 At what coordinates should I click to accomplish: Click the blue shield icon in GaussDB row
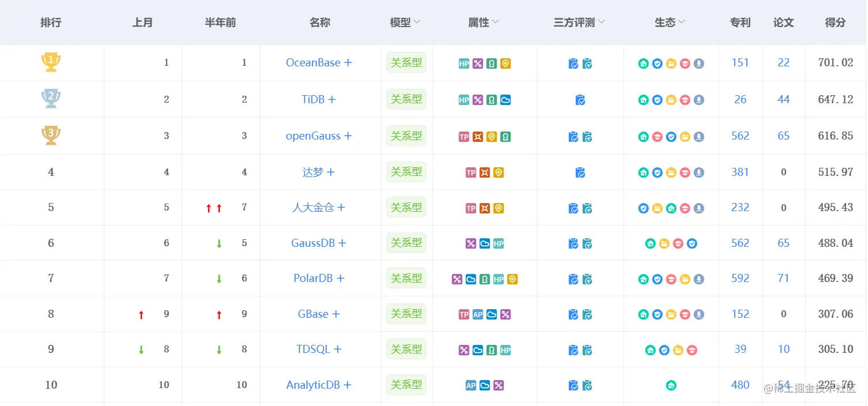point(692,243)
